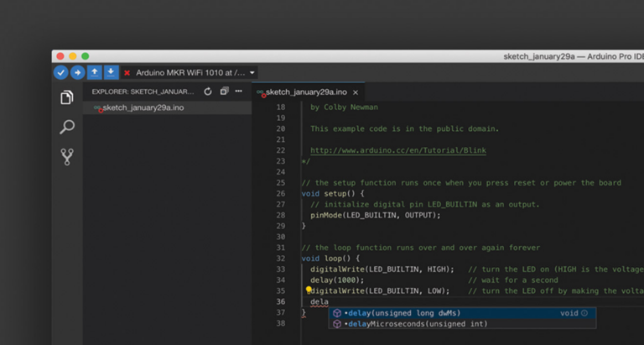
Task: Open the Search panel in sidebar
Action: (67, 127)
